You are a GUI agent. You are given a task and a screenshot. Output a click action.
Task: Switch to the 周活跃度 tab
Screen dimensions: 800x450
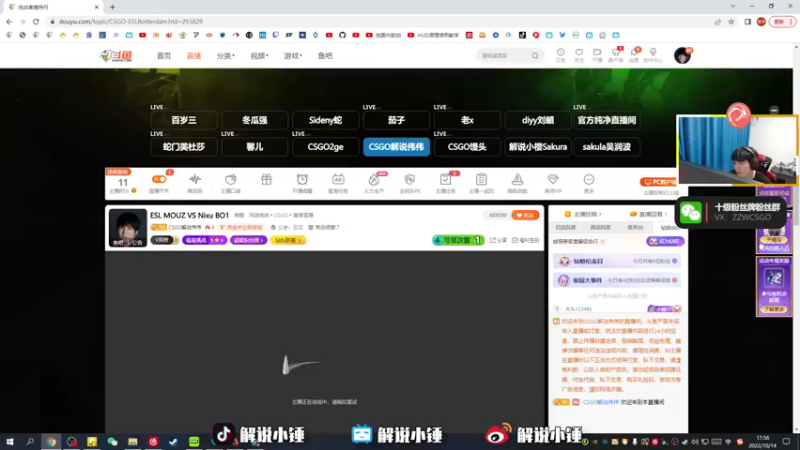[600, 228]
